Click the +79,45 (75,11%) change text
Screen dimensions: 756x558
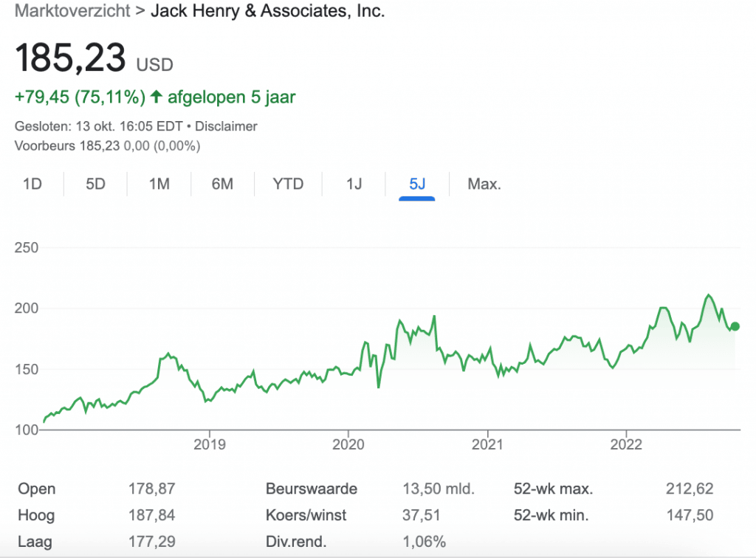pos(80,97)
